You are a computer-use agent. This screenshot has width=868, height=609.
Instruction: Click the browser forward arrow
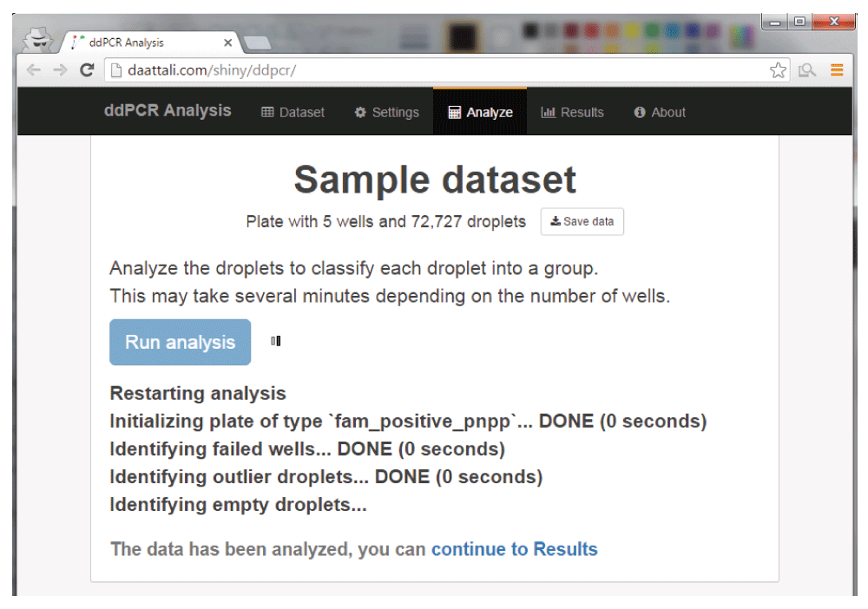click(x=60, y=71)
